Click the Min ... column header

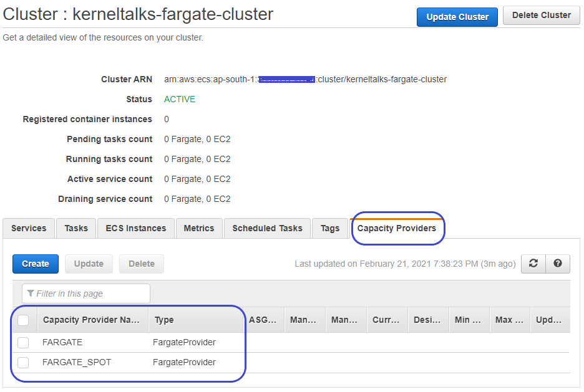pos(468,320)
